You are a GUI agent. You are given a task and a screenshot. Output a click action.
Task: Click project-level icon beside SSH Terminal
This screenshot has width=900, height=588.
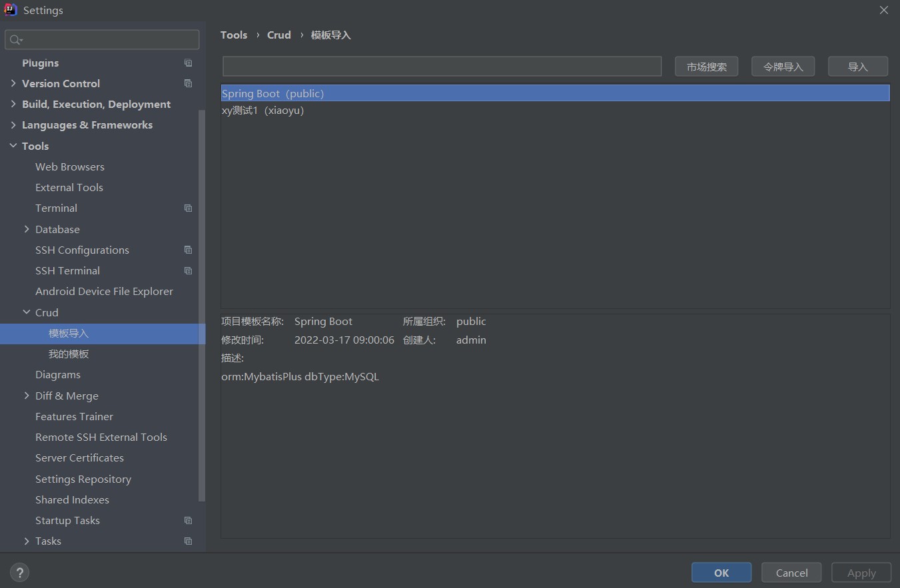click(189, 270)
